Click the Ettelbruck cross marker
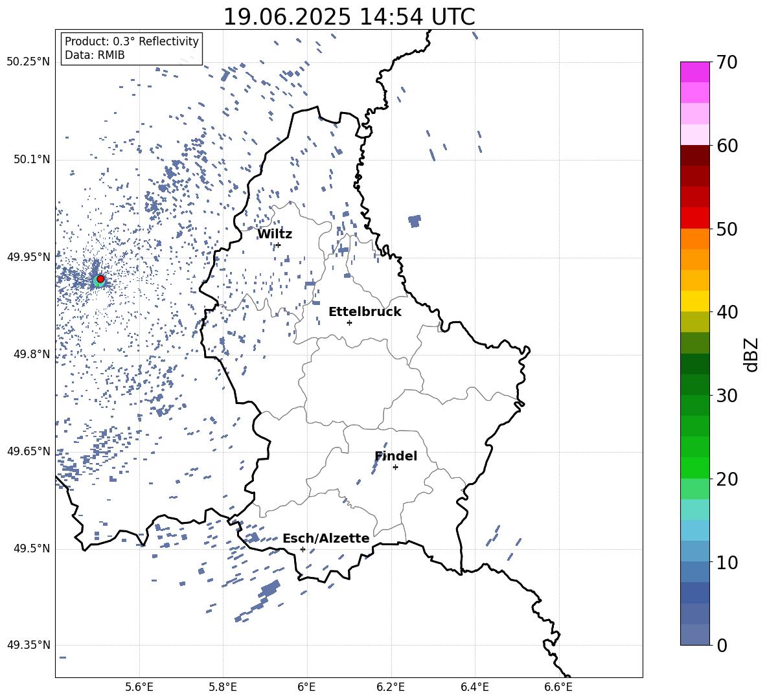 tap(349, 322)
